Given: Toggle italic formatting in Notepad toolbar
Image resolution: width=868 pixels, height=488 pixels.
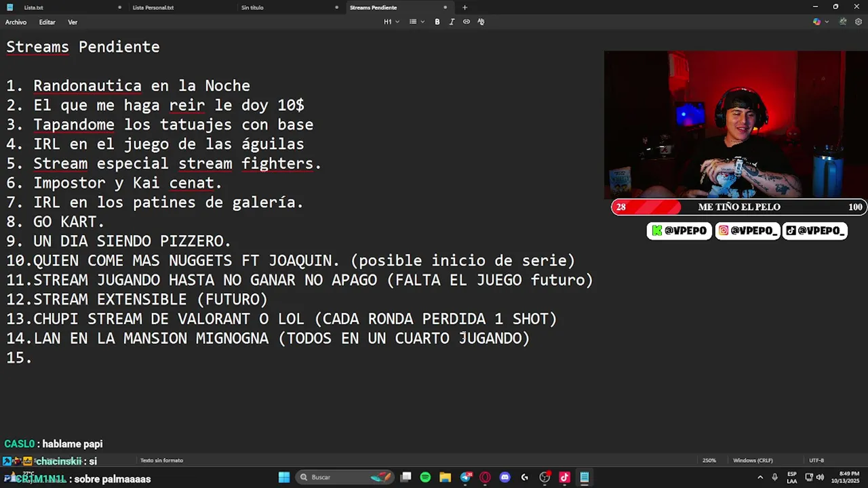Looking at the screenshot, I should 452,22.
